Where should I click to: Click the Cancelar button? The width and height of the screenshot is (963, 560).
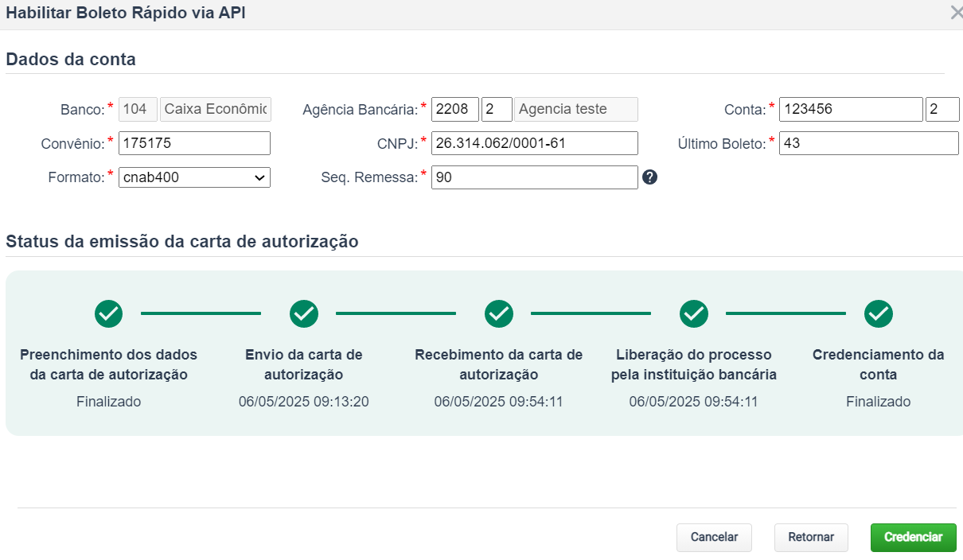pos(715,537)
